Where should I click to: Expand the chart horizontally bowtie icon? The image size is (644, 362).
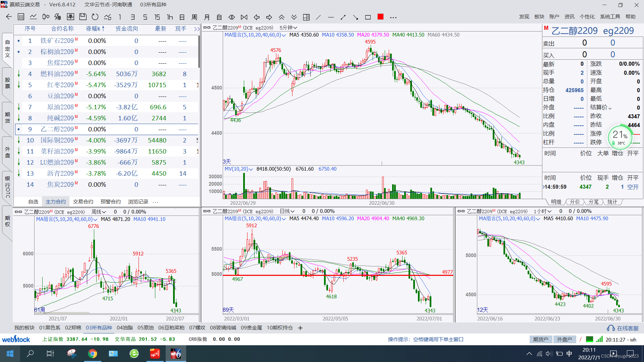pyautogui.click(x=244, y=17)
